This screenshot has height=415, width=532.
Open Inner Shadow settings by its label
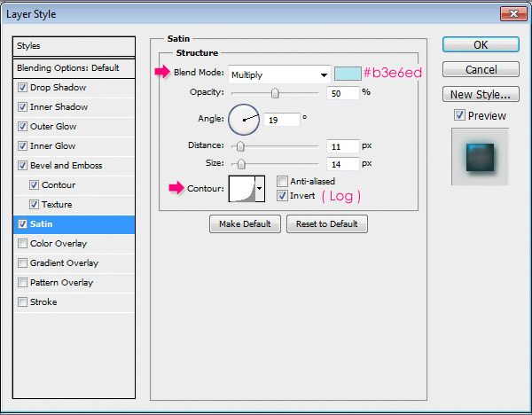(x=59, y=107)
